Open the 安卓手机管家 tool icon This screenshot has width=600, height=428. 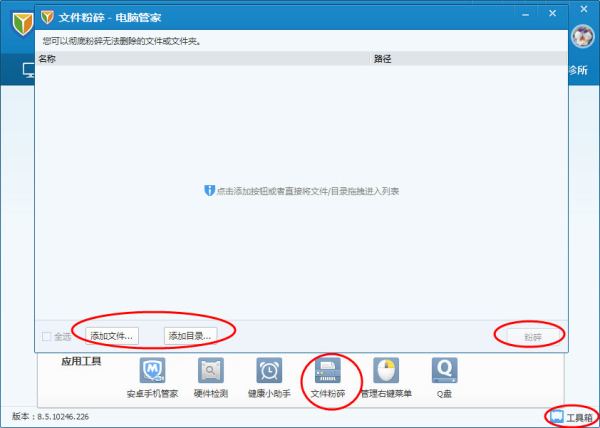tap(152, 370)
